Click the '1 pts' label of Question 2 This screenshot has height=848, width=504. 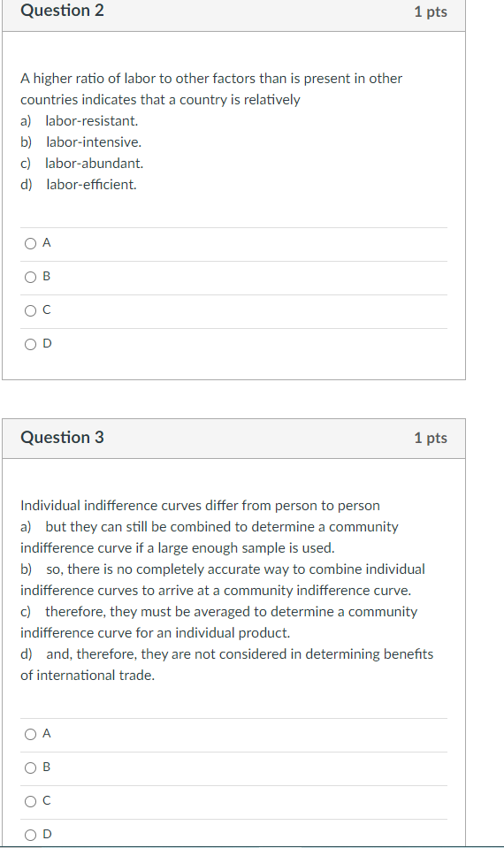431,11
